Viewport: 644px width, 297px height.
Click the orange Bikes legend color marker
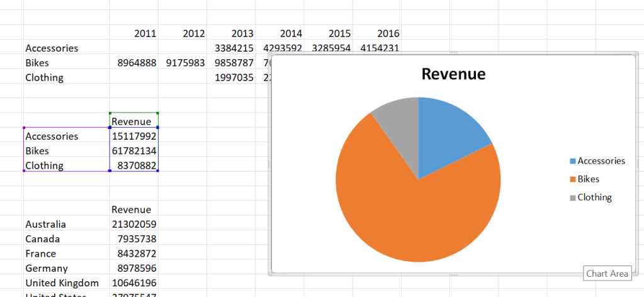572,180
